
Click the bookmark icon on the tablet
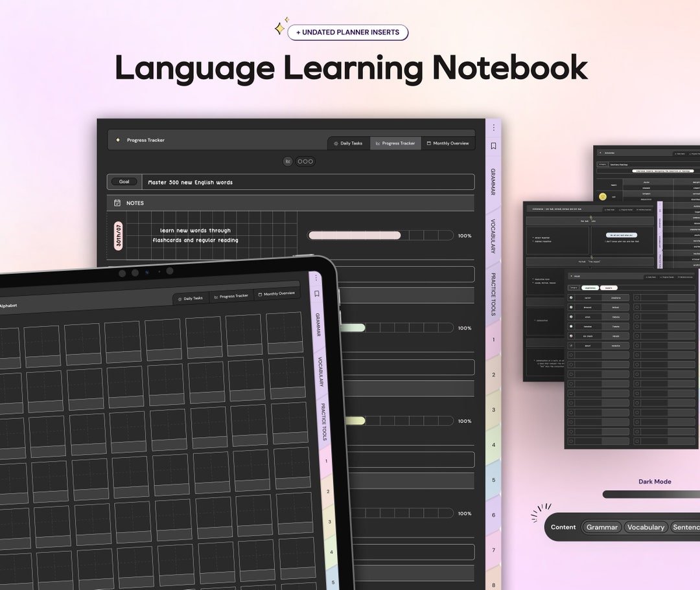click(316, 293)
